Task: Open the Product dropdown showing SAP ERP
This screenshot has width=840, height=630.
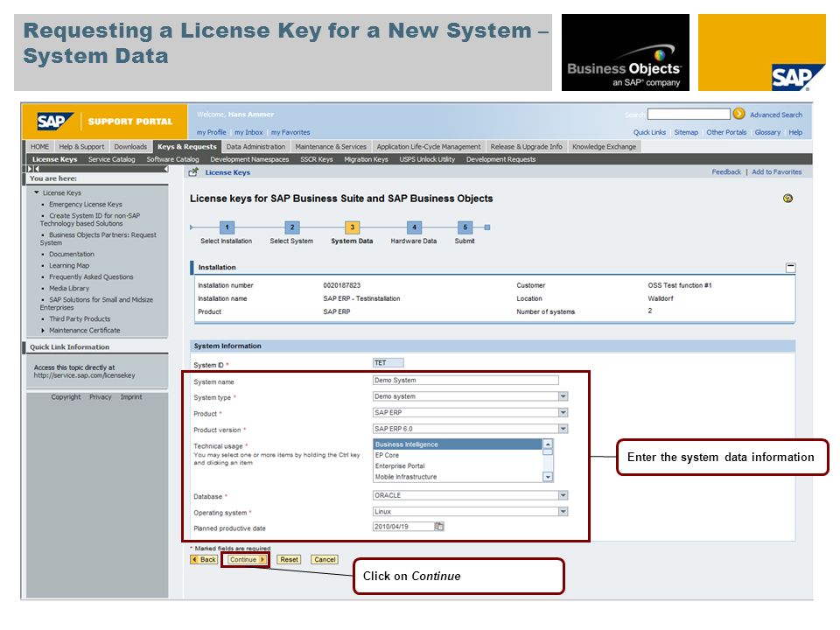Action: pos(563,412)
